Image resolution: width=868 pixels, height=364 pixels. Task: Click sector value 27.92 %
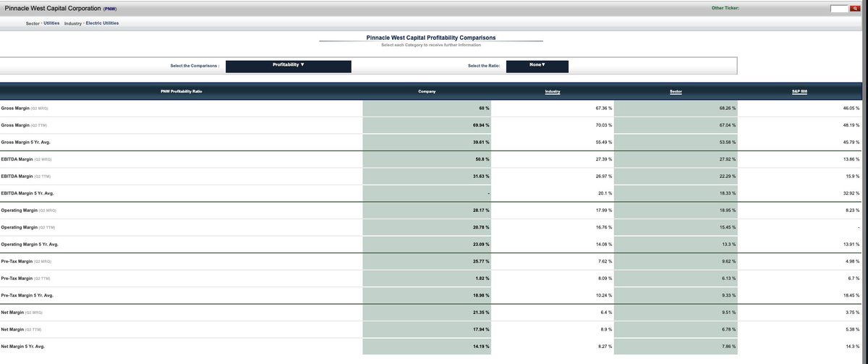tap(727, 159)
